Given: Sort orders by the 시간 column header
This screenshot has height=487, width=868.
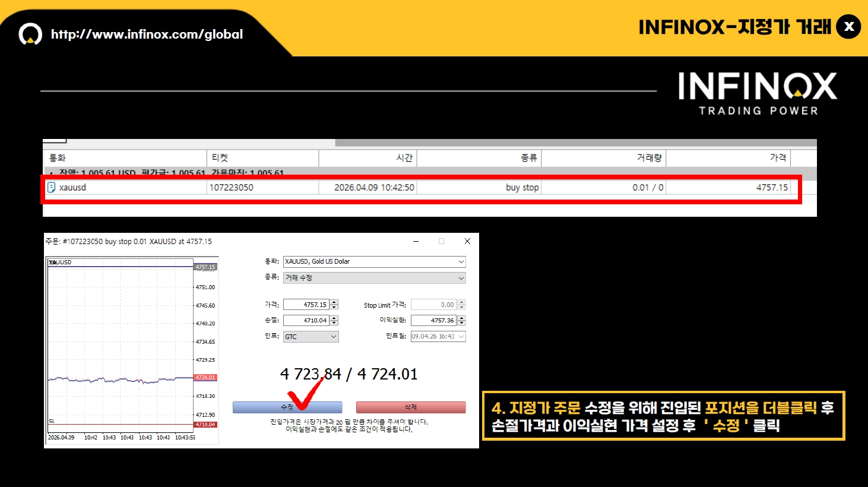Looking at the screenshot, I should [x=368, y=158].
